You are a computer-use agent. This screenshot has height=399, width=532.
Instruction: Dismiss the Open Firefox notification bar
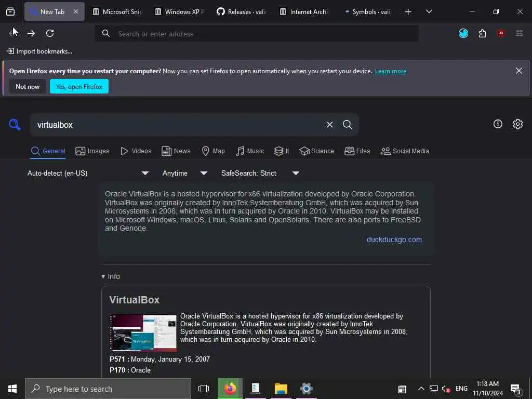pos(519,71)
